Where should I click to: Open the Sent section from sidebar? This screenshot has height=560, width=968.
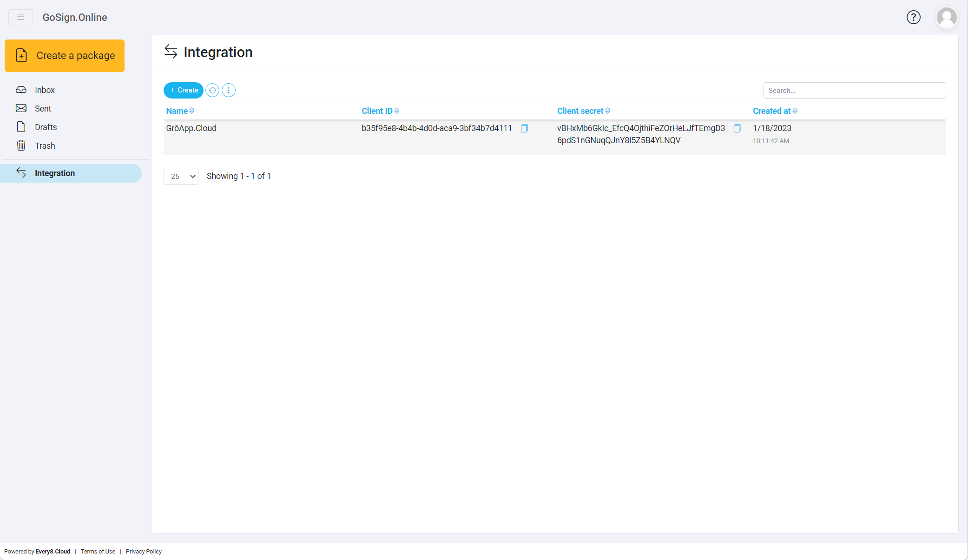pos(42,108)
